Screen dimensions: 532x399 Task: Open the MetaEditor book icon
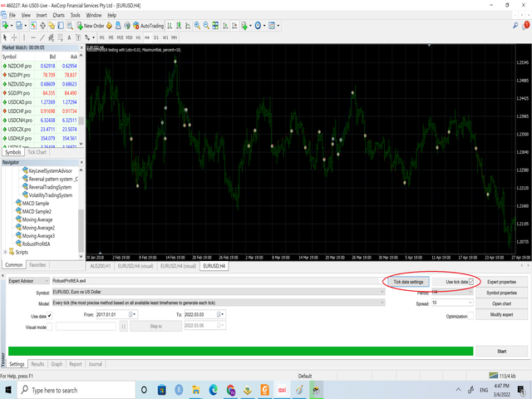coord(109,26)
